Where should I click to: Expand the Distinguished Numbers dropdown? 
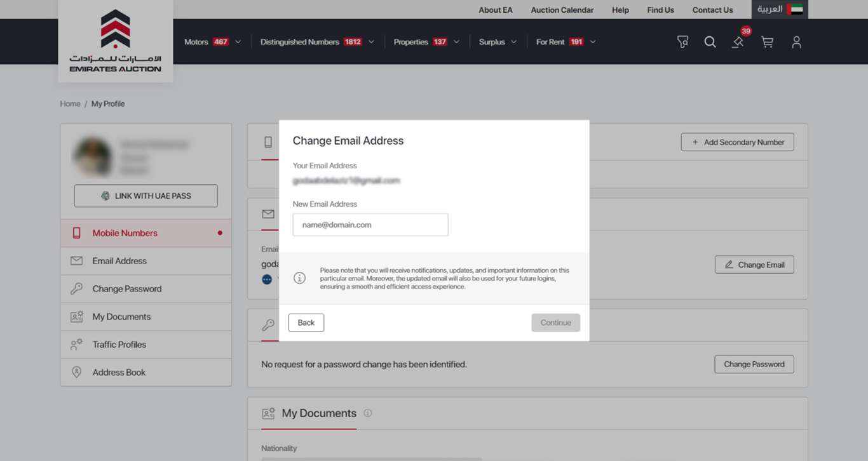[x=316, y=42]
